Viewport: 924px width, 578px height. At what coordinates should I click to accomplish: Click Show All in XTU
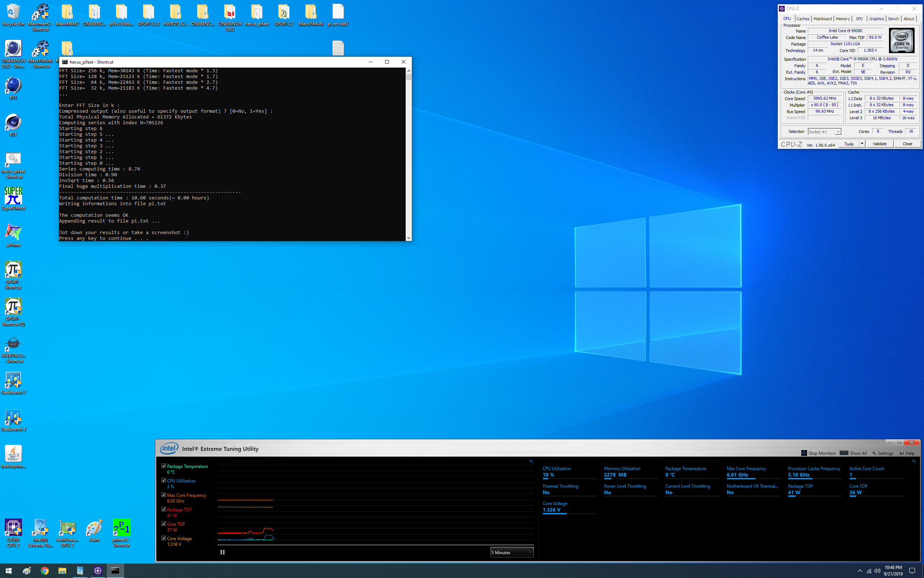click(853, 453)
